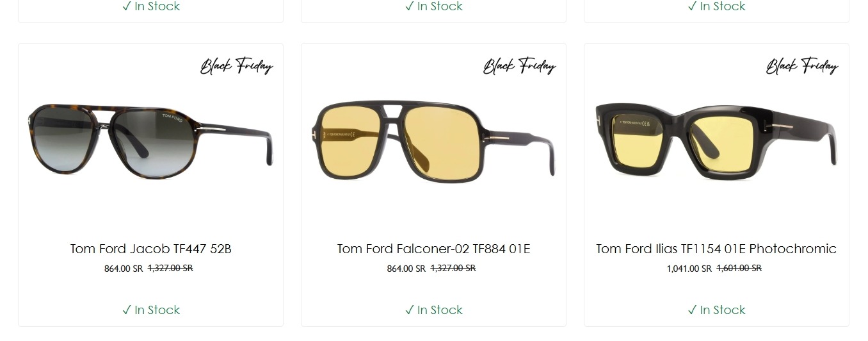Click the 1,041.00 SR sale price
Image resolution: width=868 pixels, height=341 pixels.
pyautogui.click(x=689, y=269)
